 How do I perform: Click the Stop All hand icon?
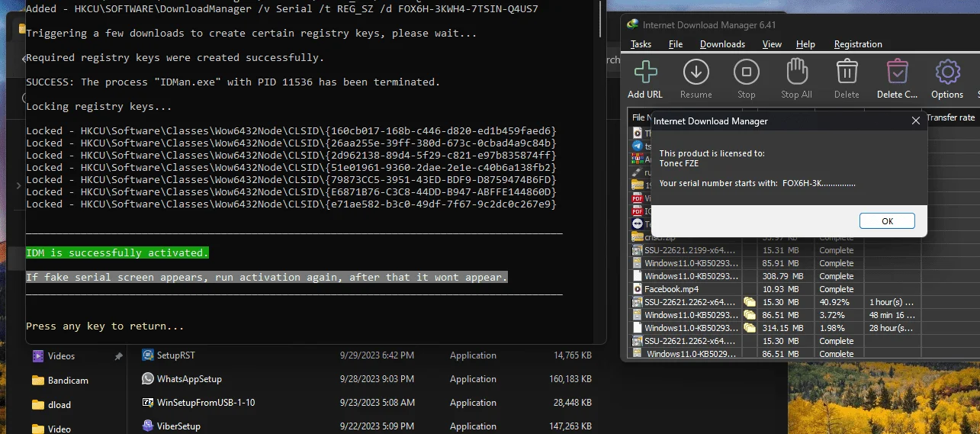(x=796, y=72)
